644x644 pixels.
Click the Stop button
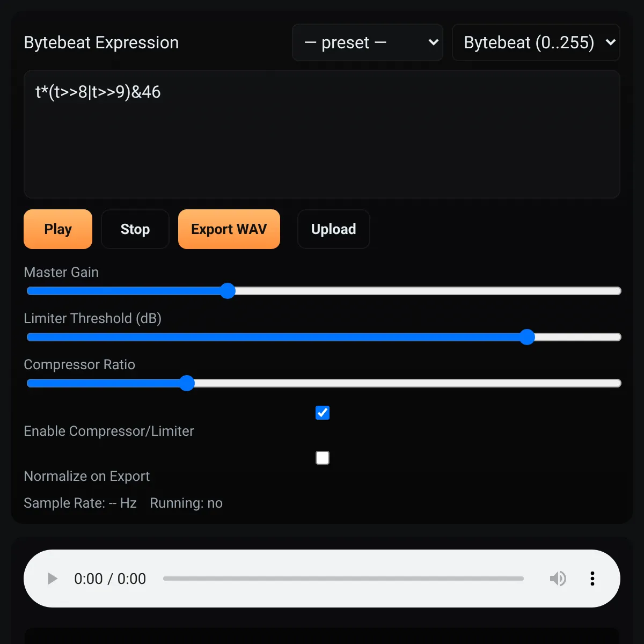[x=135, y=229]
